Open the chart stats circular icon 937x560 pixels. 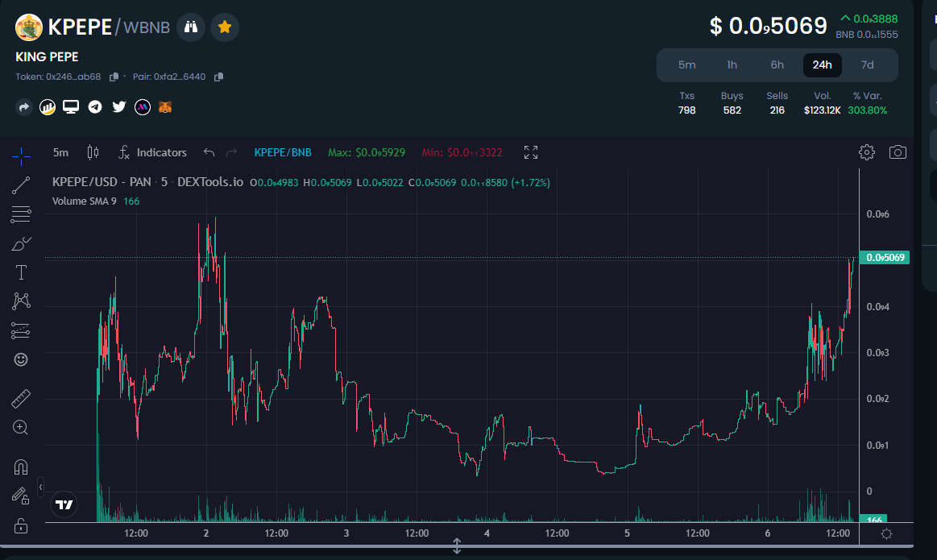(48, 107)
